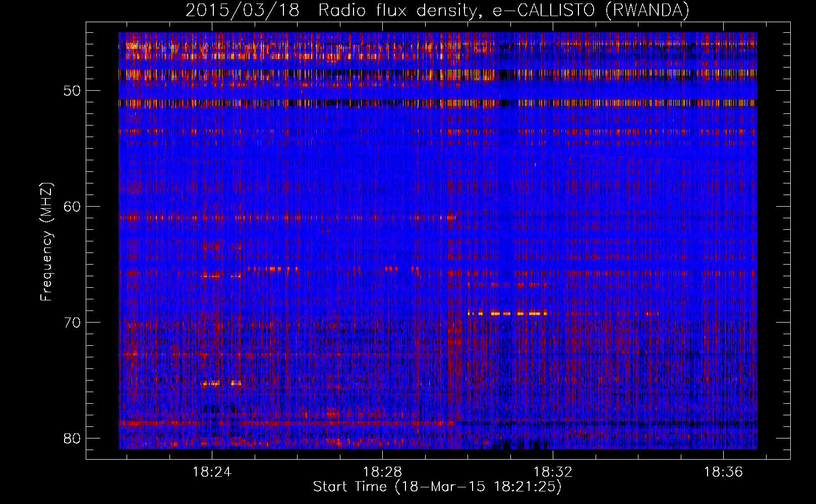Viewport: 816px width, 504px height.
Task: Click the 18:24 time tick label
Action: (x=212, y=472)
